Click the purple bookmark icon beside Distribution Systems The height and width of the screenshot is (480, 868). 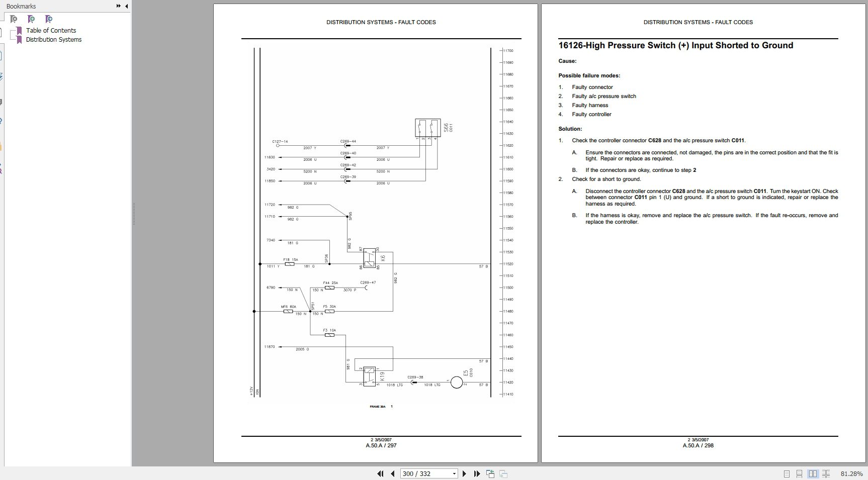(19, 39)
